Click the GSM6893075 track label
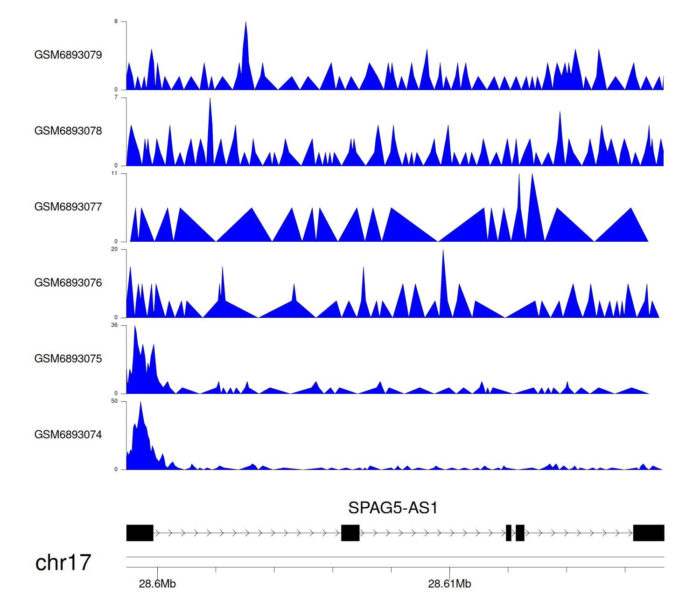The height and width of the screenshot is (616, 700). coord(68,359)
